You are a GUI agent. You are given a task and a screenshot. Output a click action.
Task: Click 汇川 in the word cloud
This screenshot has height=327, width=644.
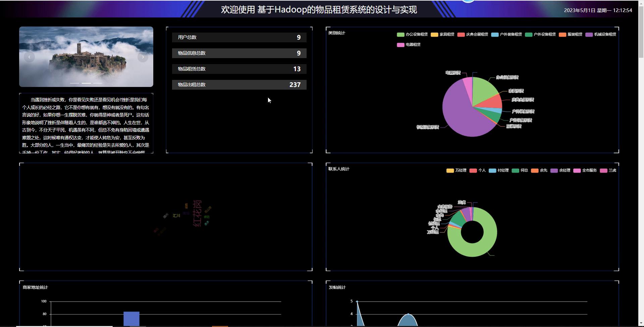(176, 216)
